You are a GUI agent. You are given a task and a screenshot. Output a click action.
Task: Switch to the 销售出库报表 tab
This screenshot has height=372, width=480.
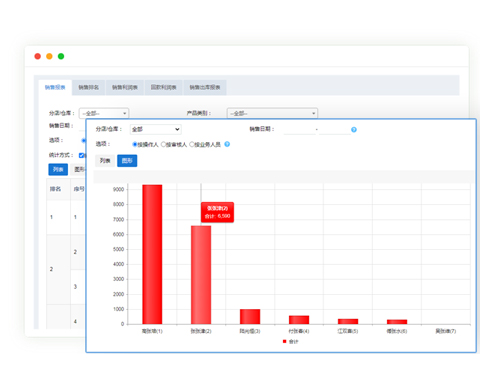pyautogui.click(x=205, y=87)
